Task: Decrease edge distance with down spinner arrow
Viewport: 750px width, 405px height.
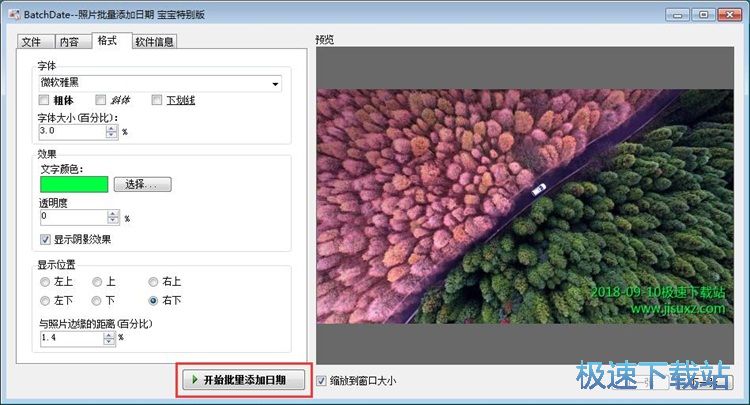Action: click(x=110, y=342)
